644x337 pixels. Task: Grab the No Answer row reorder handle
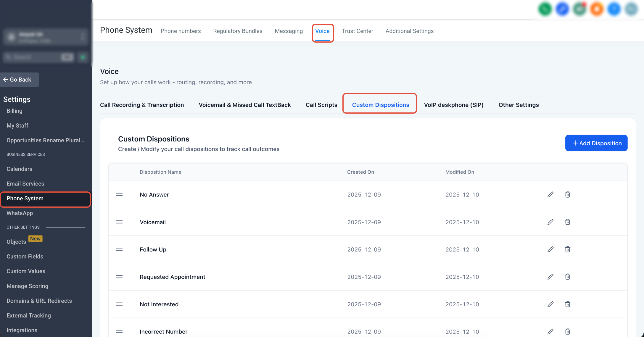(119, 194)
